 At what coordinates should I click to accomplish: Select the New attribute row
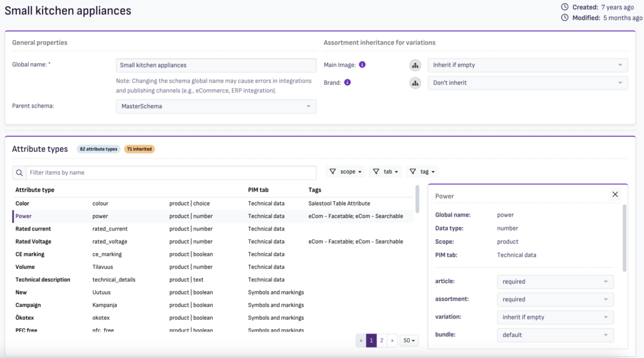[x=213, y=293]
